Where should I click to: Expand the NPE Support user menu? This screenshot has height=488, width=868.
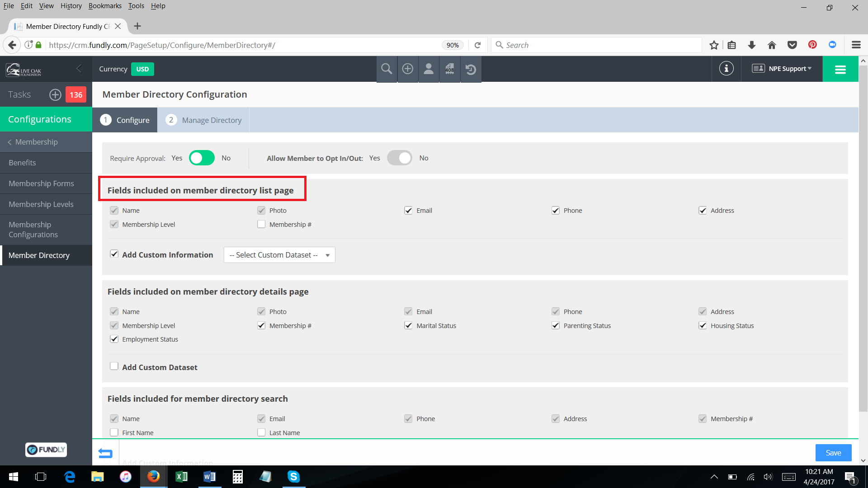(x=782, y=69)
